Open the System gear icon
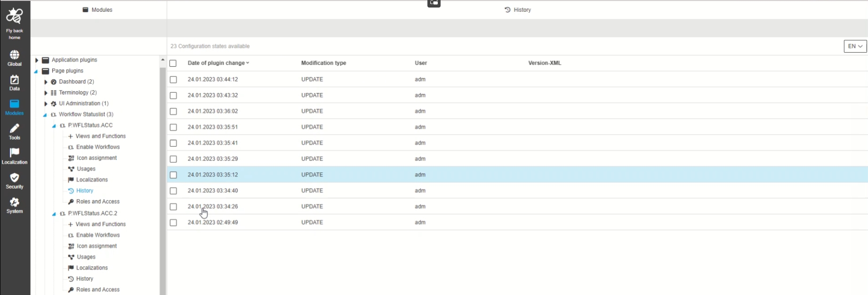Image resolution: width=868 pixels, height=295 pixels. tap(15, 202)
